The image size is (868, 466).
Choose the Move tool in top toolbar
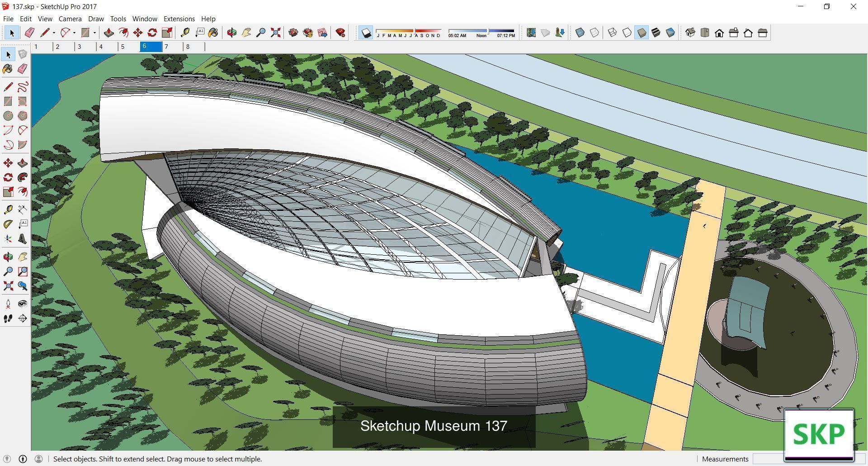(138, 33)
